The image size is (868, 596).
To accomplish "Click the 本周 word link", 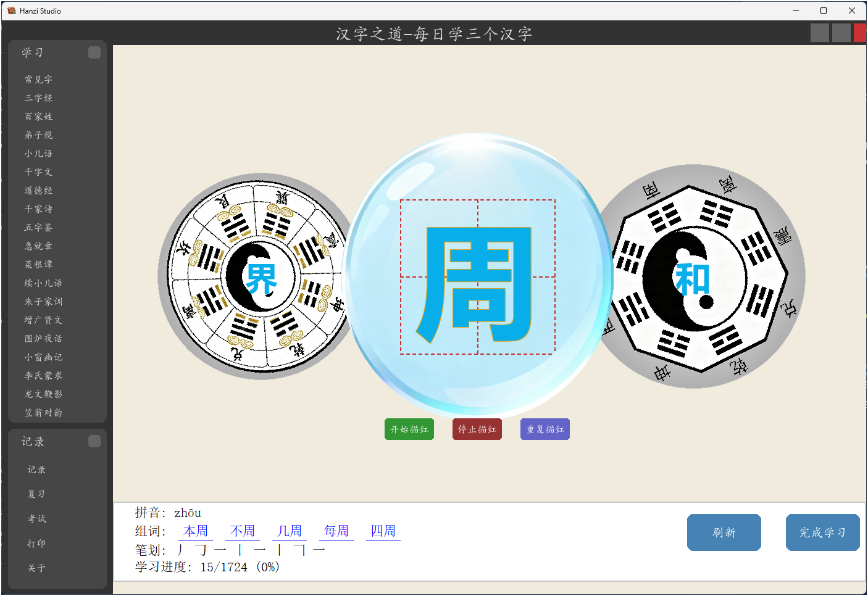I will click(196, 531).
